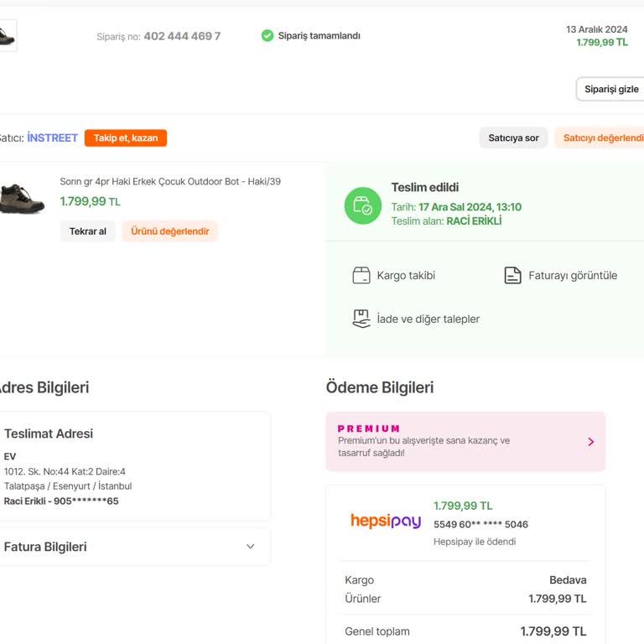Click the green order completed checkmark icon
Screen dimensions: 644x644
coord(267,36)
